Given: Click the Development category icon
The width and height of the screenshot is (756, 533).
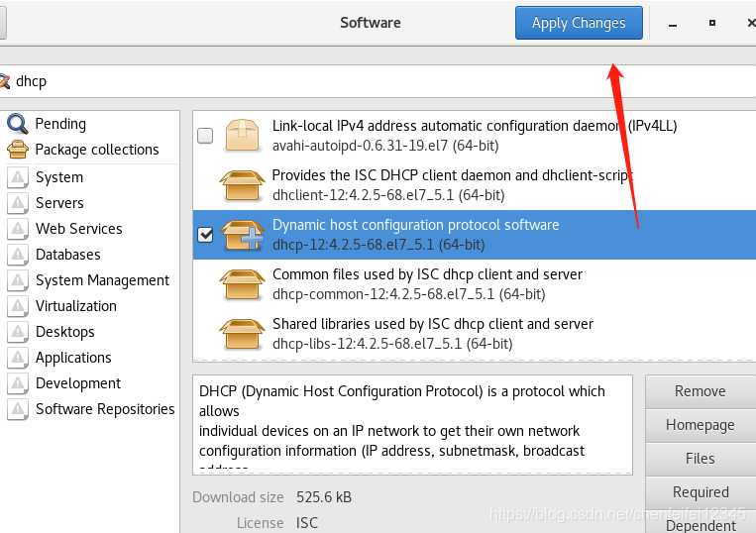Looking at the screenshot, I should (18, 383).
